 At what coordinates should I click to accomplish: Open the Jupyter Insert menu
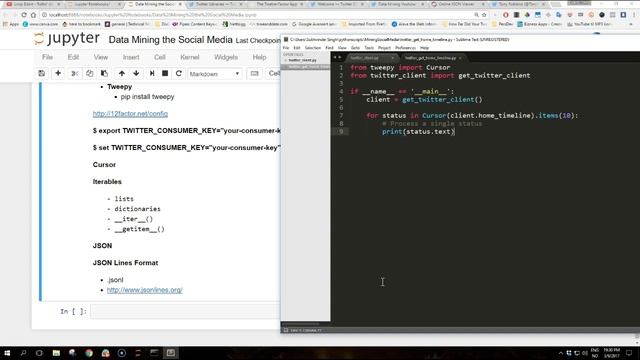(x=131, y=57)
